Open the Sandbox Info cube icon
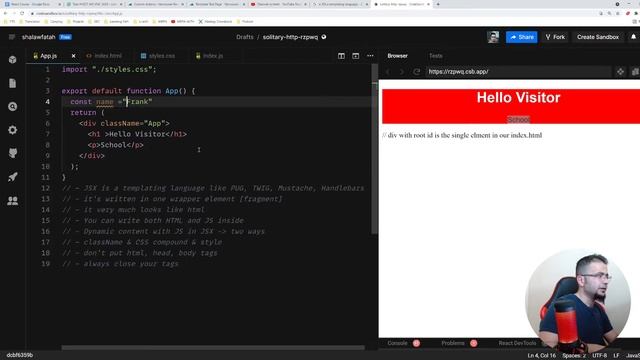The width and height of the screenshot is (640, 360). 13,60
